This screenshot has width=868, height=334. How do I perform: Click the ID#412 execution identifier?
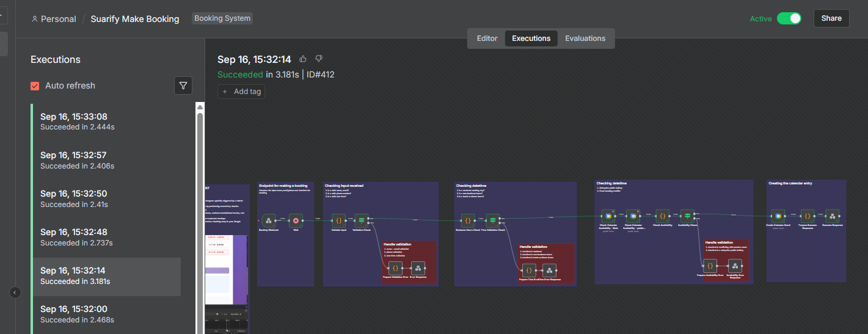321,74
